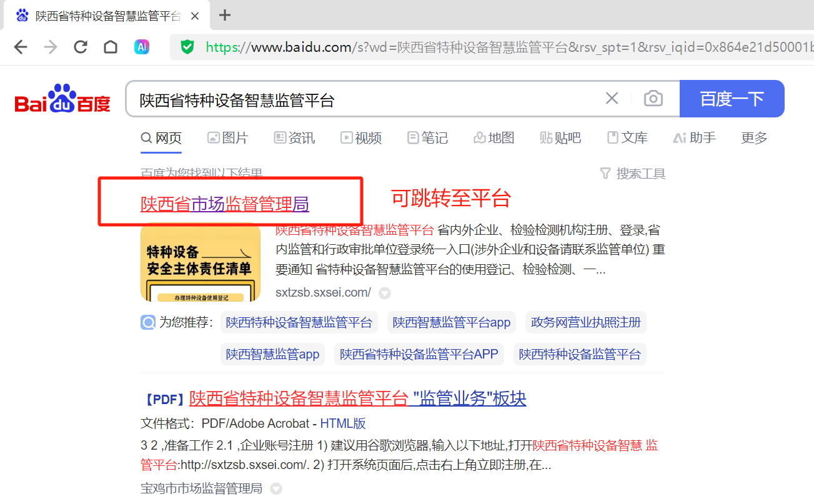Open the 陕西省市场监督管理局 result link

225,204
